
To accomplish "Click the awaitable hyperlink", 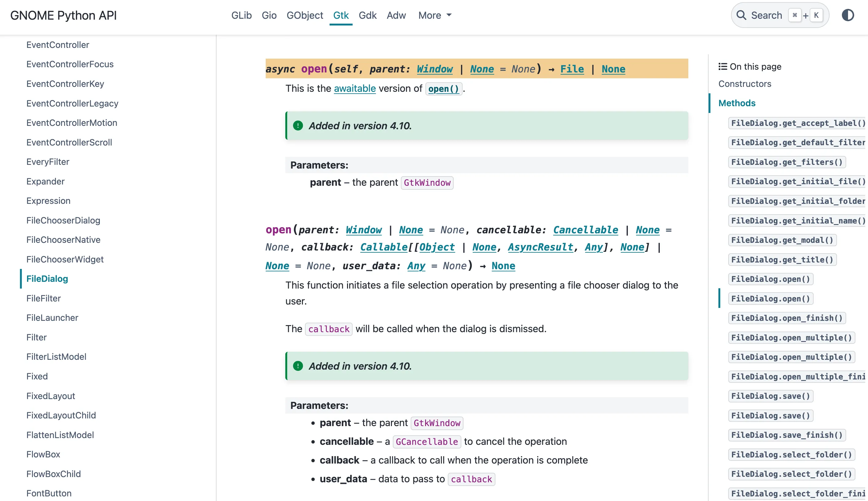I will pyautogui.click(x=354, y=88).
